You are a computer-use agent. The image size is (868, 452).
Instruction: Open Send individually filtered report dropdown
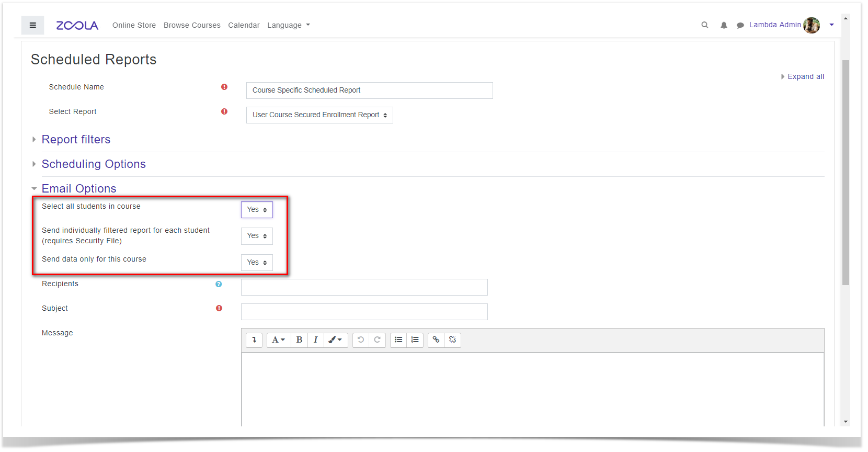point(257,236)
